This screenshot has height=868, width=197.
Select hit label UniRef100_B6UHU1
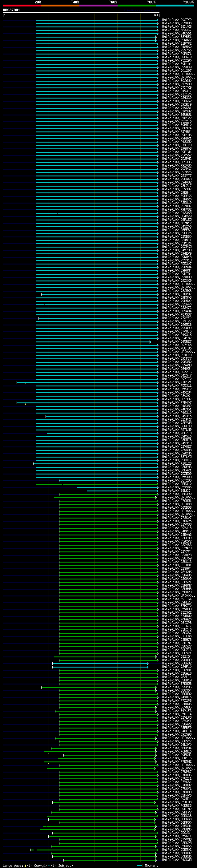pyautogui.click(x=176, y=115)
